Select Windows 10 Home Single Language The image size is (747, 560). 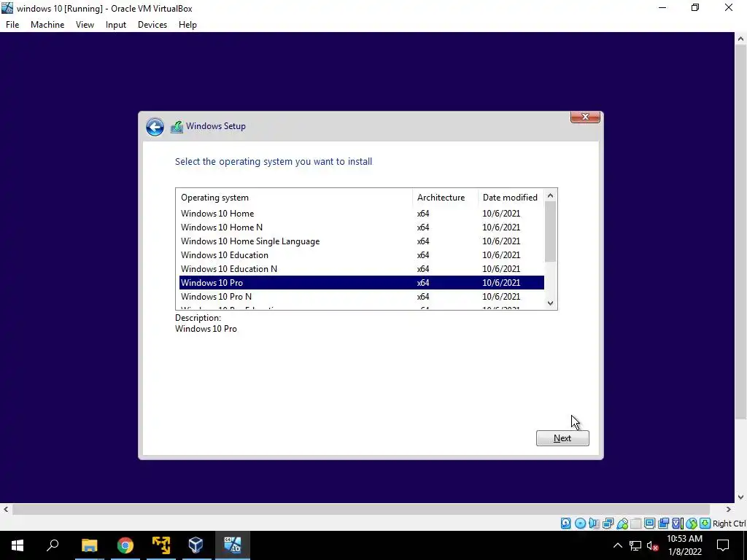pyautogui.click(x=362, y=241)
